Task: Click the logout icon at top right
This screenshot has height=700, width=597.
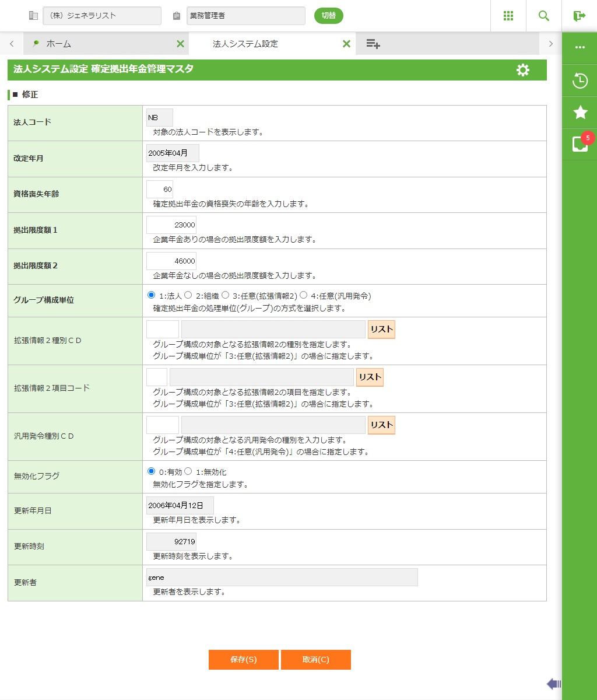Action: (x=579, y=16)
